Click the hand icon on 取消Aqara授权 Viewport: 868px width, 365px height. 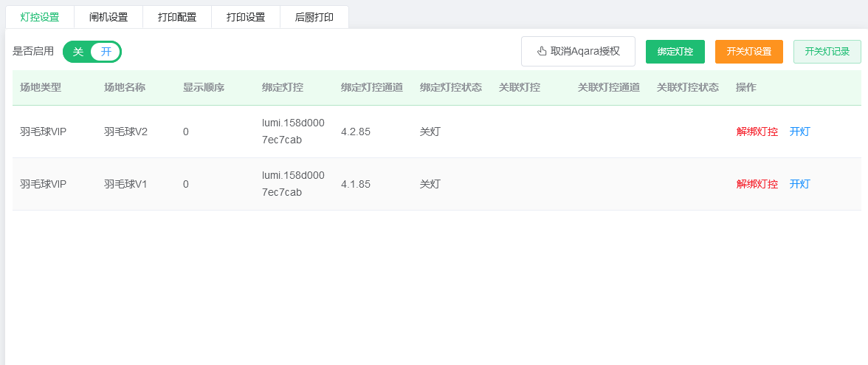[x=542, y=51]
